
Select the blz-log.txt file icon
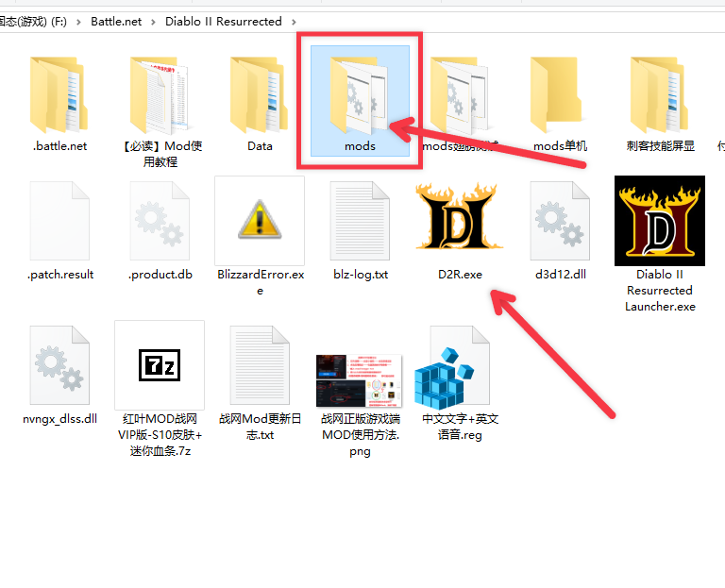click(360, 221)
